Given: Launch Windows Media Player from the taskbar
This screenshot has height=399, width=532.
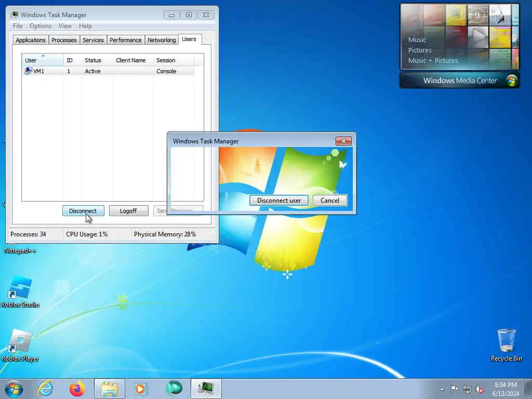Looking at the screenshot, I should (140, 389).
